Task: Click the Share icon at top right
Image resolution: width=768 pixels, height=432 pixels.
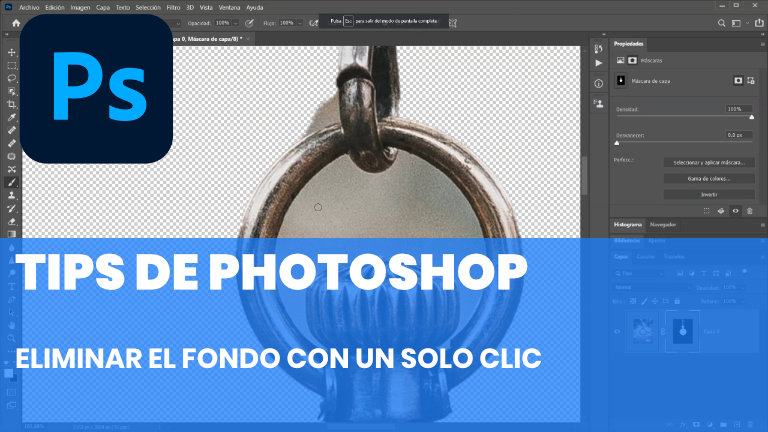Action: [759, 23]
